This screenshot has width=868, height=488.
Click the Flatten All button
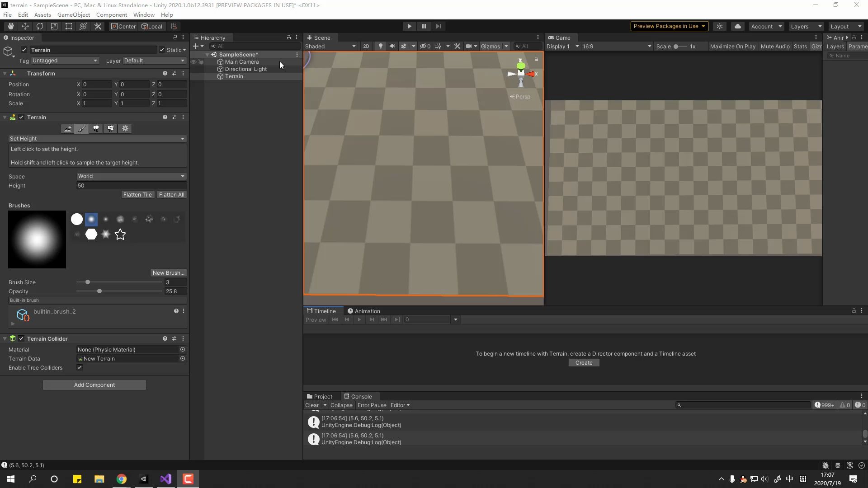[x=171, y=195]
